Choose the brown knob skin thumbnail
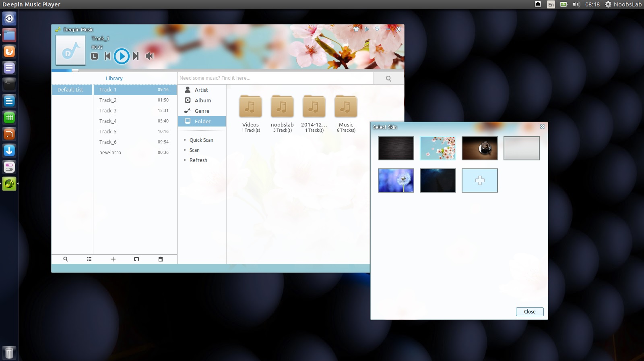This screenshot has height=361, width=644. coord(480,148)
